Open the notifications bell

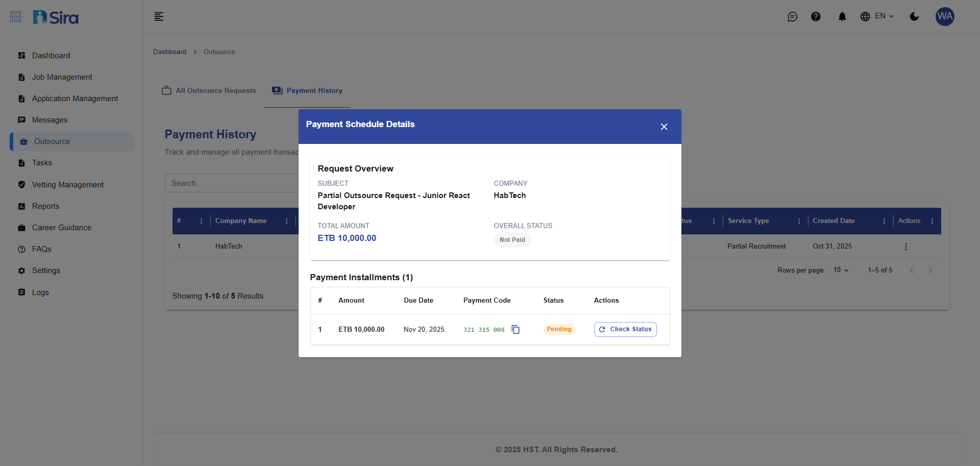(x=842, y=17)
